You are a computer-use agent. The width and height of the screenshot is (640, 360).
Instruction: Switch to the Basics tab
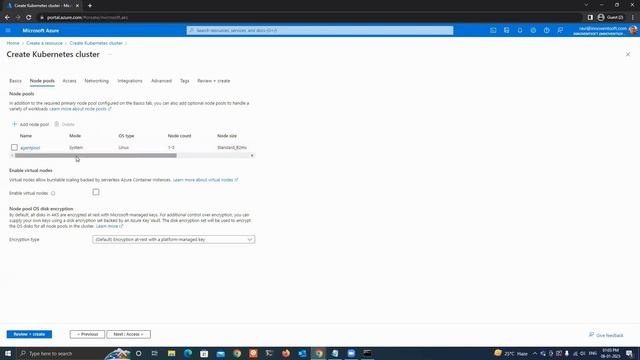(16, 81)
